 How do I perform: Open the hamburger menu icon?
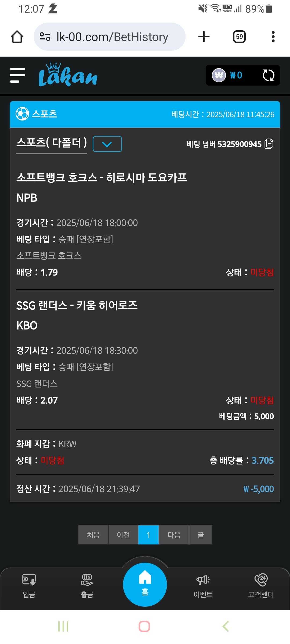pos(17,75)
